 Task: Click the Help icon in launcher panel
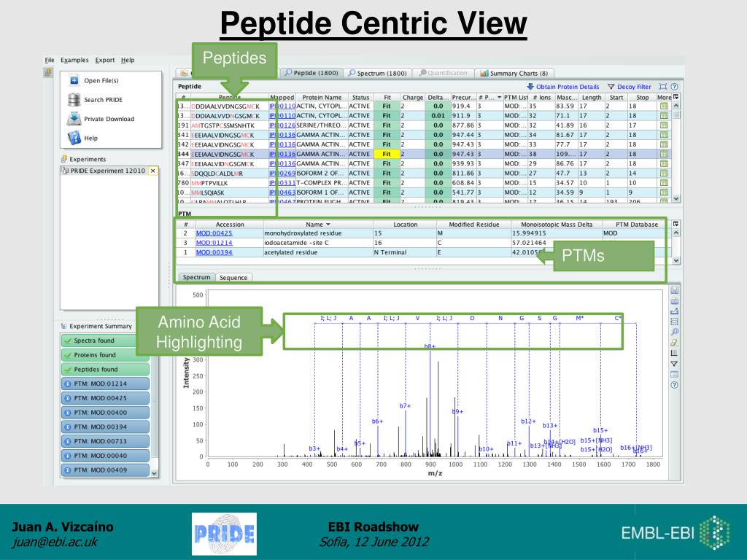click(74, 138)
